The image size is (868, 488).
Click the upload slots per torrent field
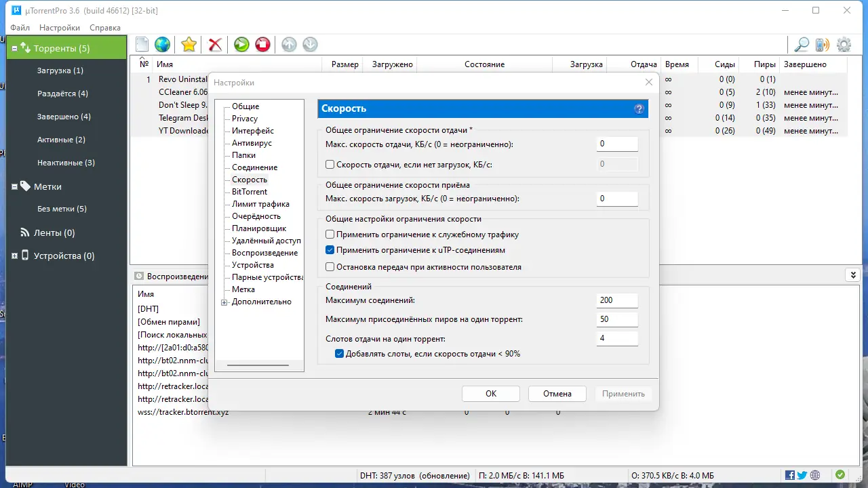617,338
